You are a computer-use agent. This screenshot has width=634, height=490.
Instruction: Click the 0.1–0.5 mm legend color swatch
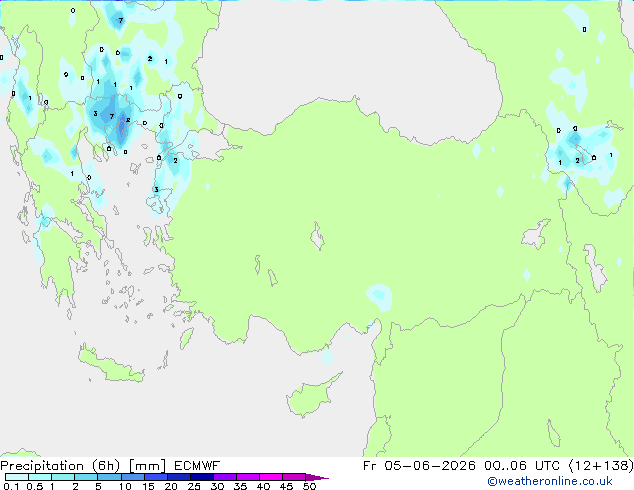coord(17,477)
